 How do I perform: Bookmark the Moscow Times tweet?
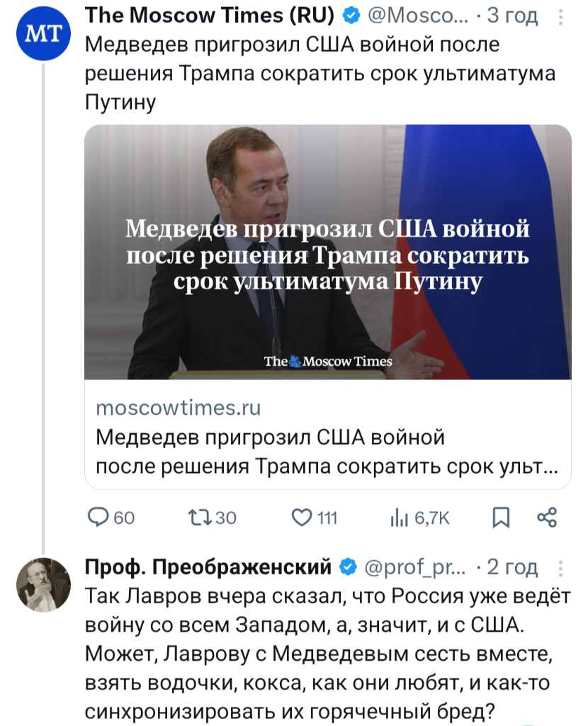point(500,518)
